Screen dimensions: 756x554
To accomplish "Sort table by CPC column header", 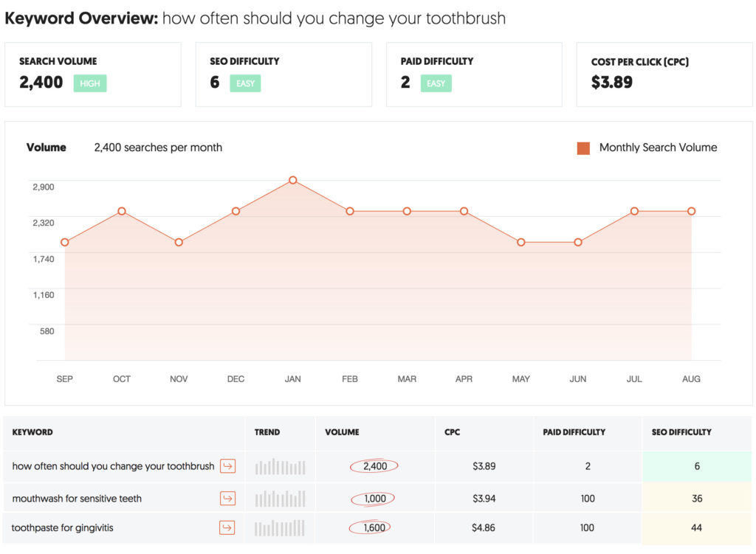I will click(453, 432).
